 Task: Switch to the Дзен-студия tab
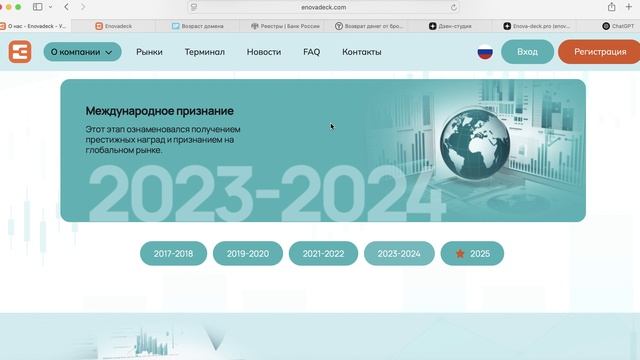point(450,26)
